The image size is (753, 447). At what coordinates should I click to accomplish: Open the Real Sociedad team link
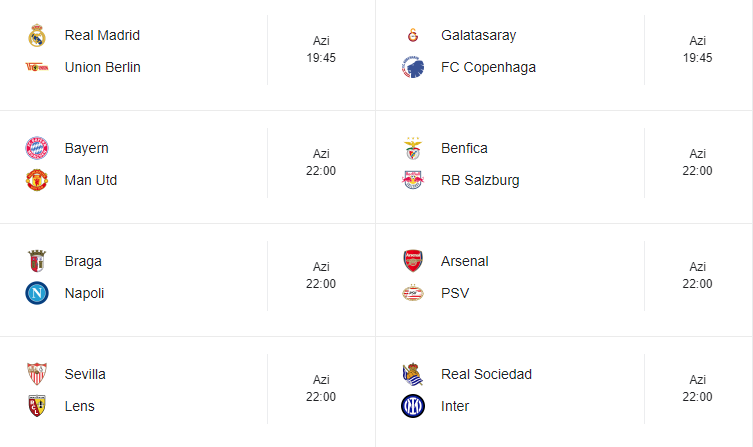(x=486, y=374)
